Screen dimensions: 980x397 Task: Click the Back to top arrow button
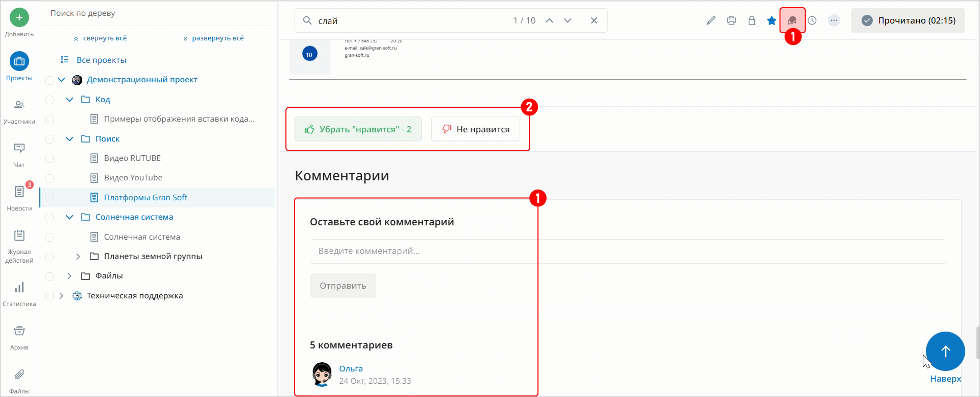945,351
